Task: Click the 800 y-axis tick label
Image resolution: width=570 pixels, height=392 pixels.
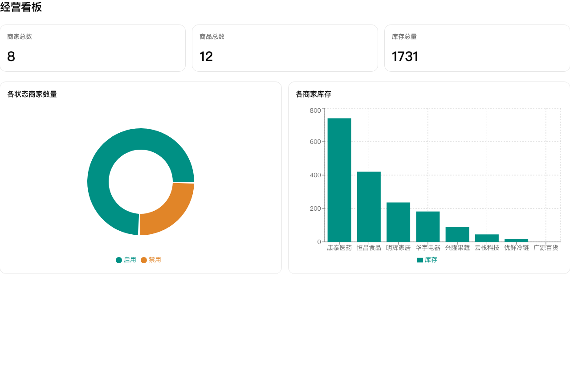Action: (315, 110)
